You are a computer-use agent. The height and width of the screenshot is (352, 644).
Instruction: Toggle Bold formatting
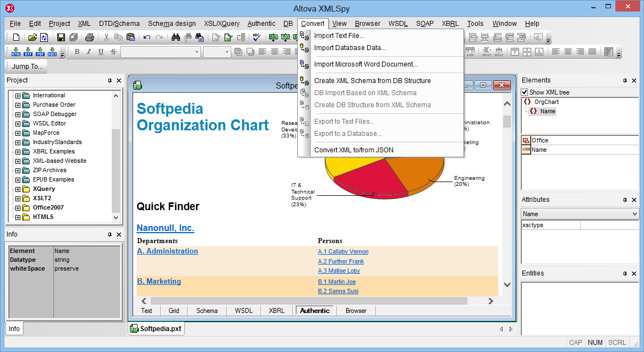(77, 52)
